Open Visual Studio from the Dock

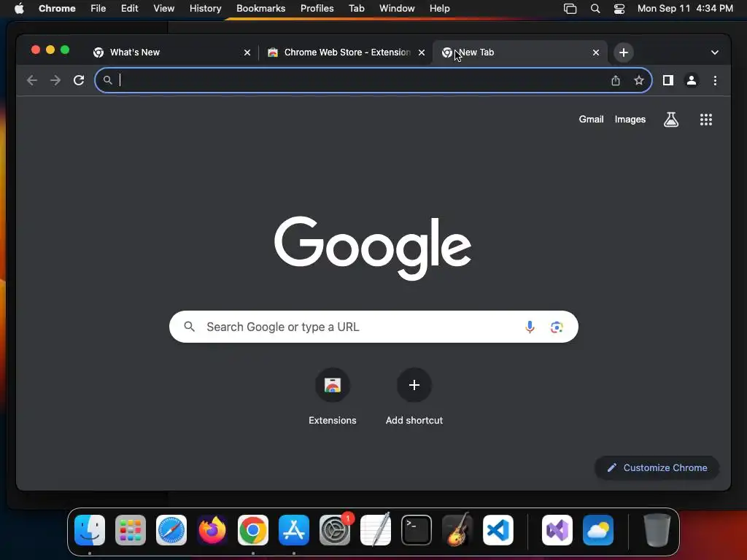pos(557,530)
